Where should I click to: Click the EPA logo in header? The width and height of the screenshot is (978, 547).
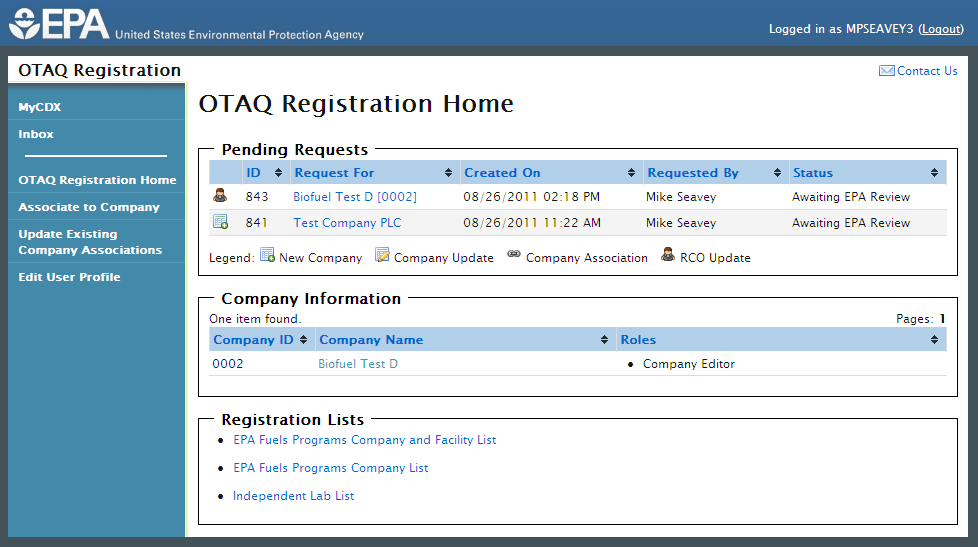click(59, 24)
